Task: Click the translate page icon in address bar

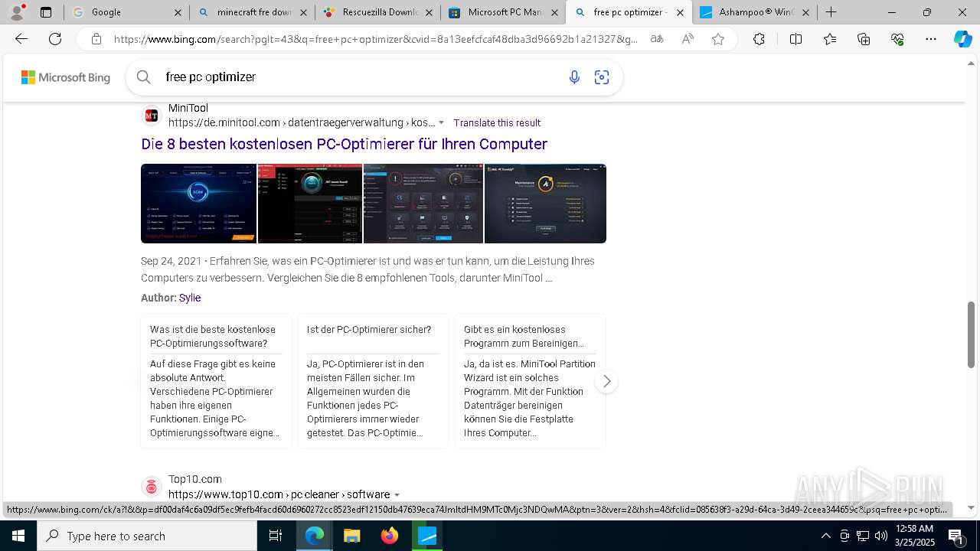Action: [x=657, y=39]
